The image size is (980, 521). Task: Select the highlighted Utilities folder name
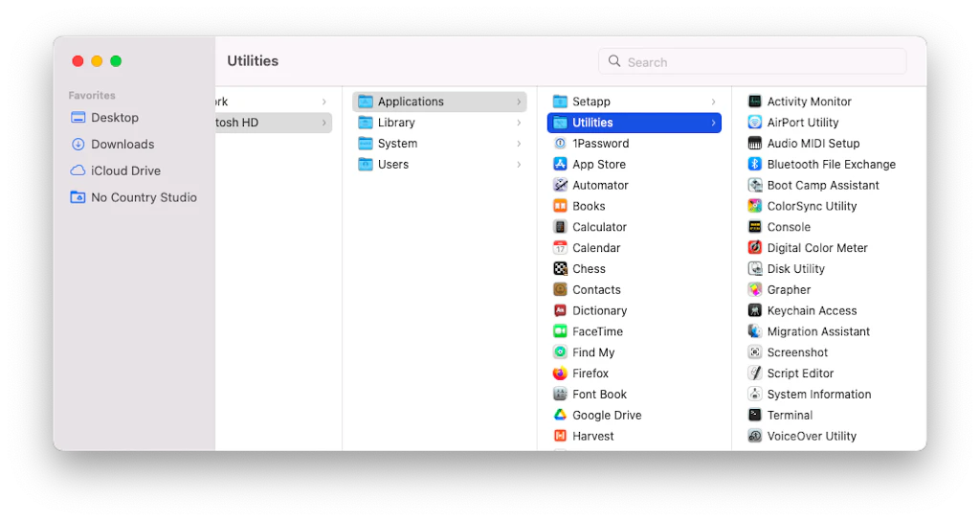click(592, 123)
